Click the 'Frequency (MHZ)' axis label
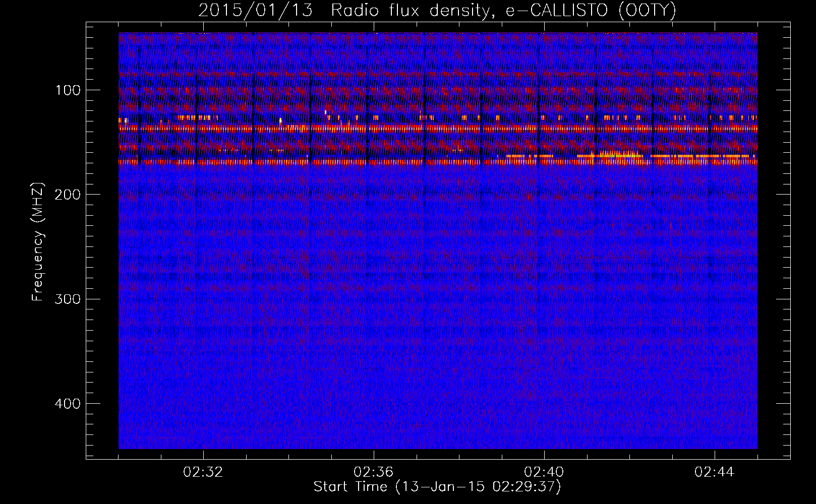The height and width of the screenshot is (504, 816). 38,242
